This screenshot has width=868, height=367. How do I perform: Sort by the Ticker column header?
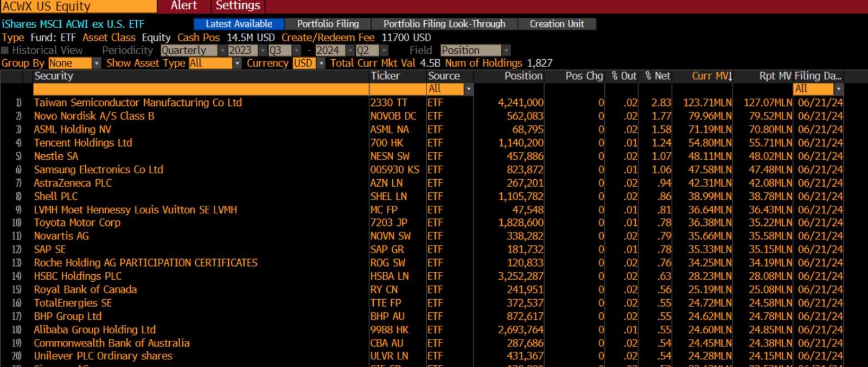pyautogui.click(x=385, y=76)
